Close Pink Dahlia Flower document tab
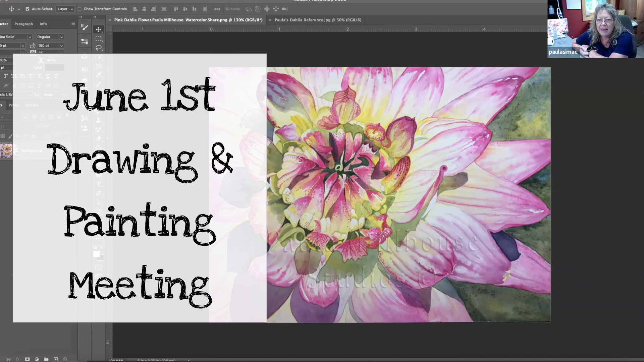644x362 pixels. coord(110,20)
